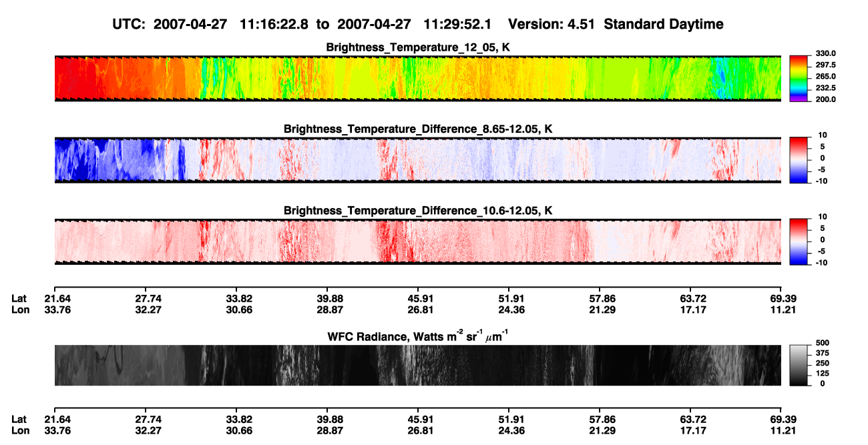868x445 pixels.
Task: Click the Standard Daytime text in title
Action: click(x=663, y=25)
